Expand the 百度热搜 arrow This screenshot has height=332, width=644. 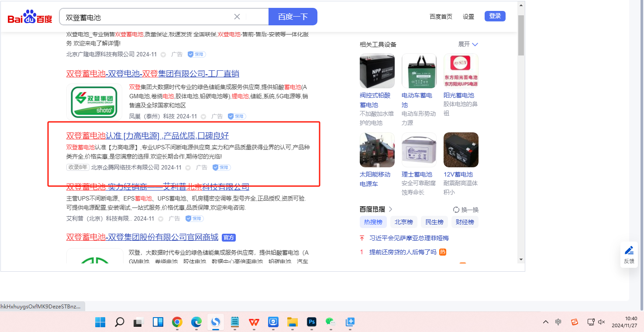[x=390, y=209]
